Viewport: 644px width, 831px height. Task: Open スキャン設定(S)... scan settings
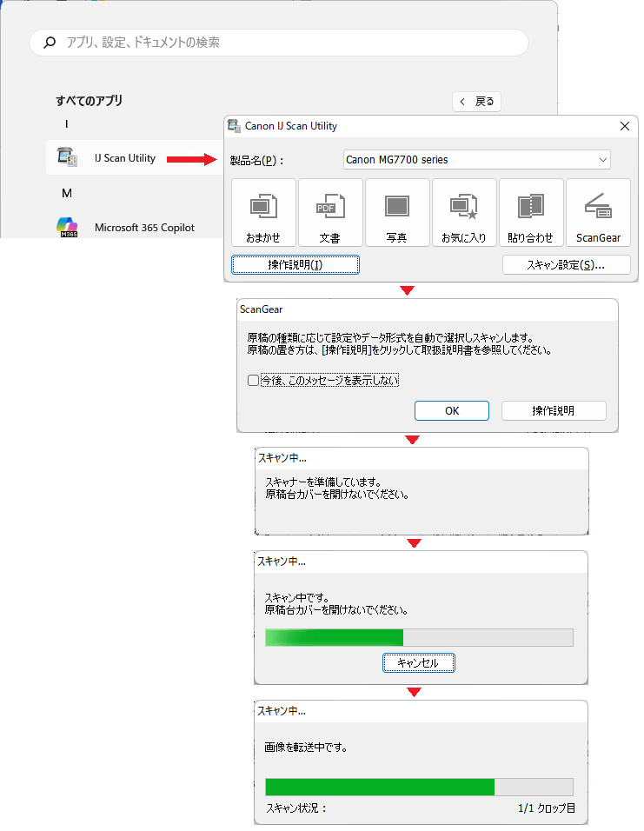coord(566,264)
